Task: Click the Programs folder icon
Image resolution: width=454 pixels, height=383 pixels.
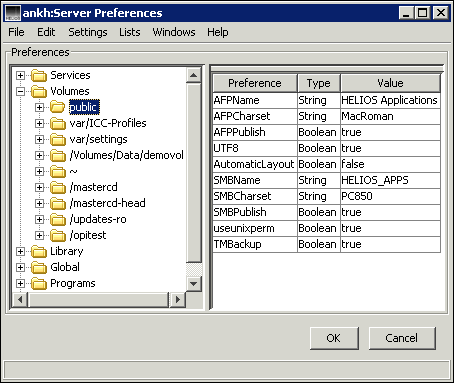Action: pos(39,283)
